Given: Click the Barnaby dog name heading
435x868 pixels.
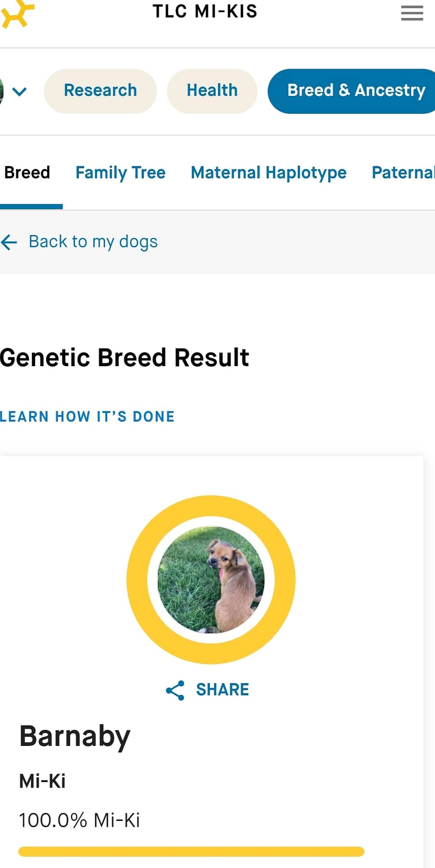Looking at the screenshot, I should [x=75, y=736].
